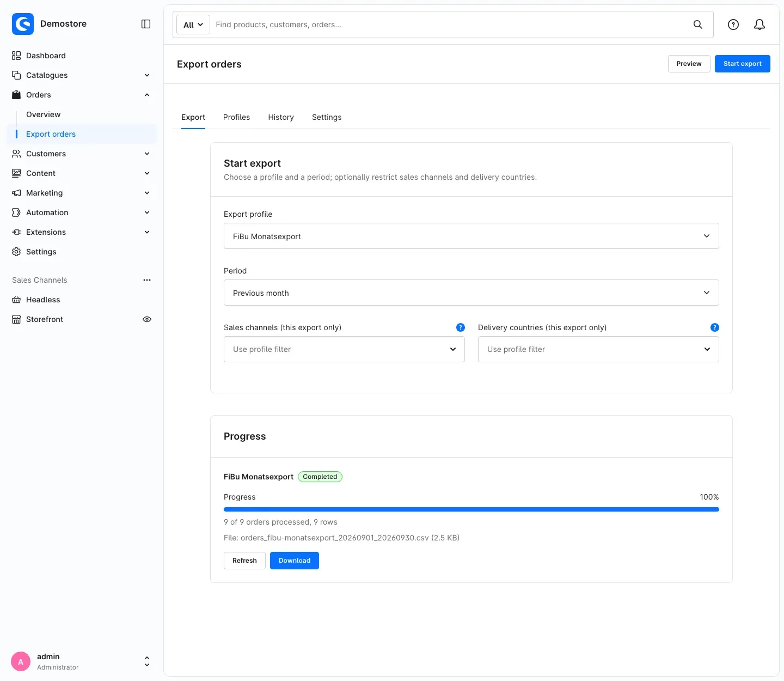784x681 pixels.
Task: Click the Automation icon
Action: [16, 212]
